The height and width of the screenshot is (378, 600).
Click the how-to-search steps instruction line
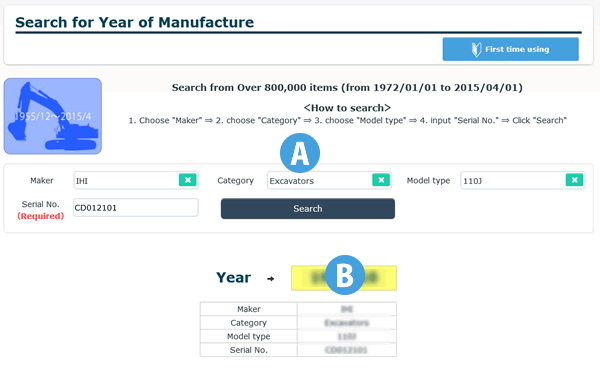point(347,121)
